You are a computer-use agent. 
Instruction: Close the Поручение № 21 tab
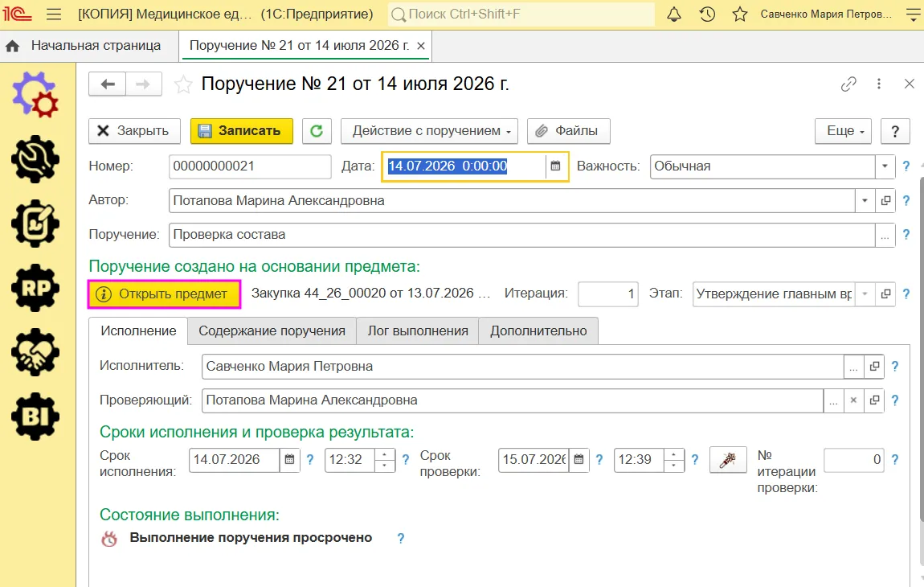pyautogui.click(x=421, y=46)
